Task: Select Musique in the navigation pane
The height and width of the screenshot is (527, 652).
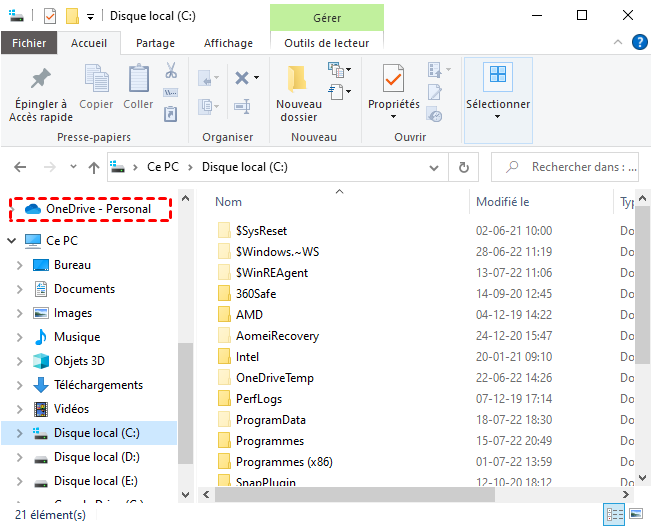Action: tap(77, 337)
